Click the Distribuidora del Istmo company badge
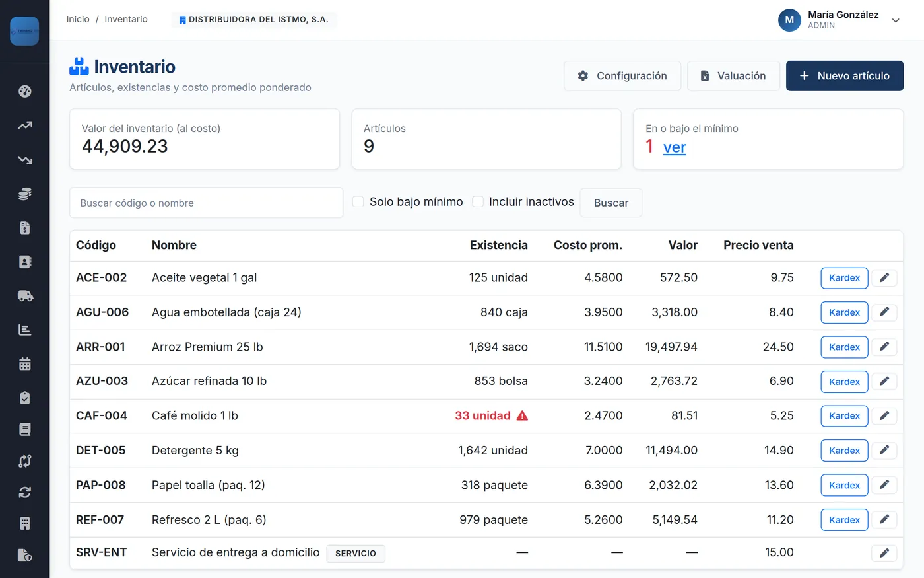 pos(254,20)
